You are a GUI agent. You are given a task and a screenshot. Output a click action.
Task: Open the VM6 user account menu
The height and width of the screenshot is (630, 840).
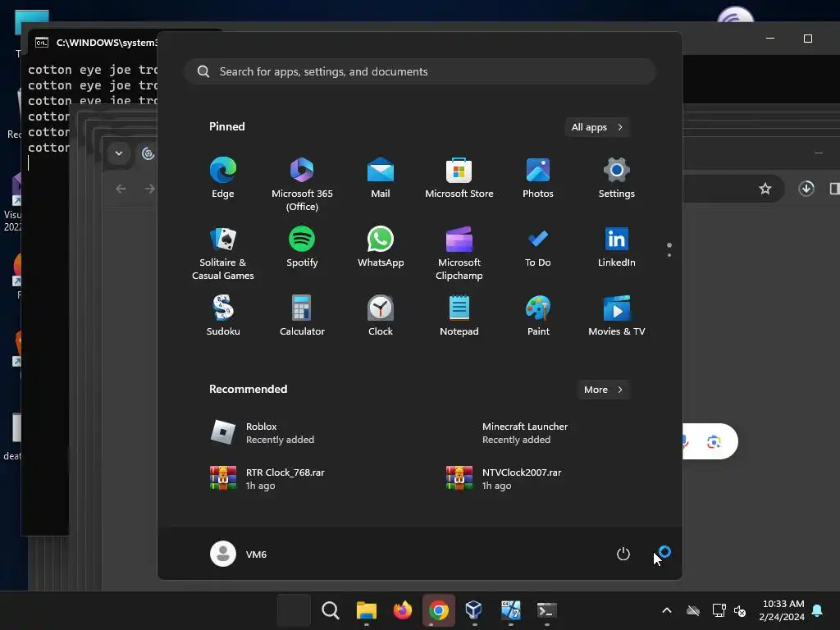pyautogui.click(x=239, y=554)
